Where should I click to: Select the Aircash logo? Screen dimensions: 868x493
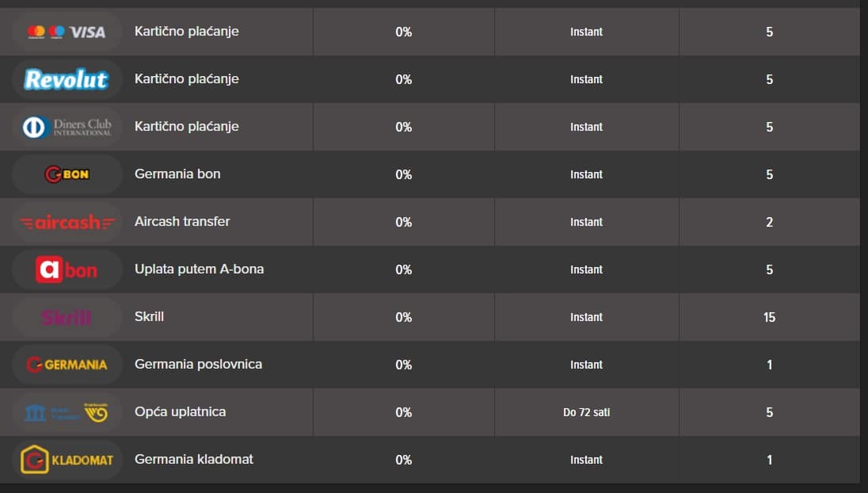click(67, 222)
